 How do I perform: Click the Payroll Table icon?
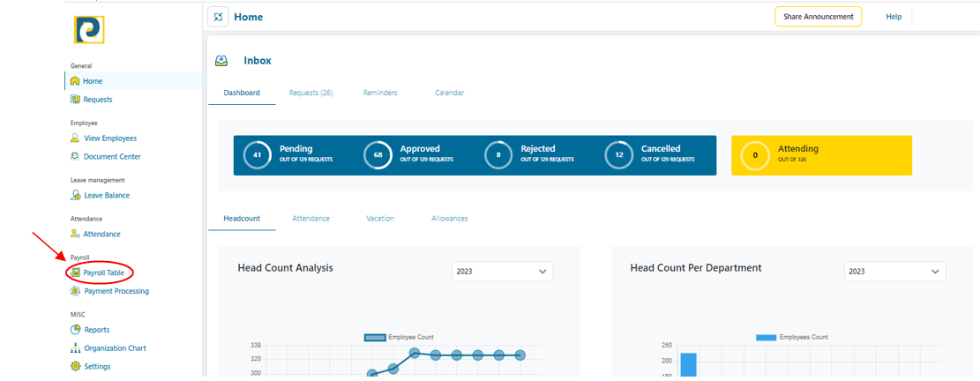coord(75,273)
